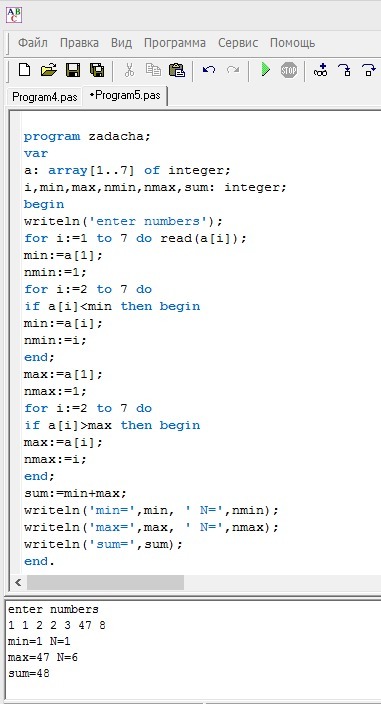The width and height of the screenshot is (381, 704).
Task: Switch to the Program4.pas tab
Action: 45,97
